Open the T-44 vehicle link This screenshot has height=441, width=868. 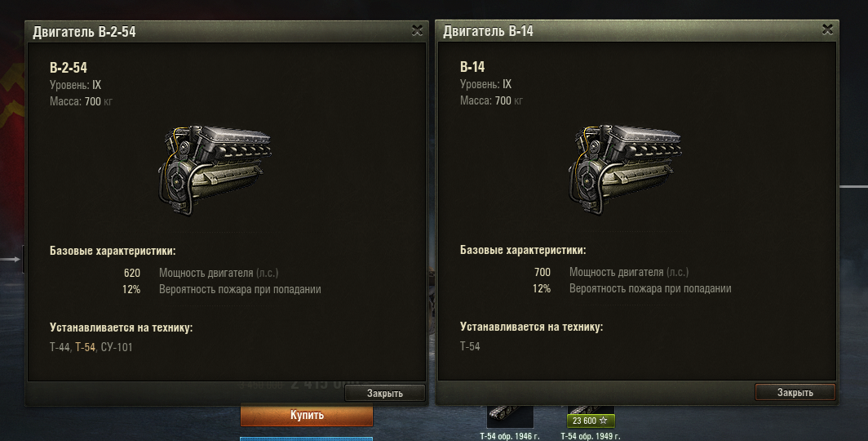pyautogui.click(x=60, y=347)
